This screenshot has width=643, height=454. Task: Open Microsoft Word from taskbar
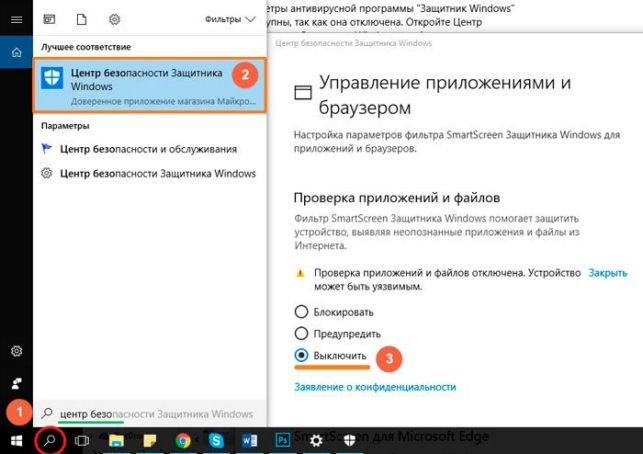(x=249, y=441)
